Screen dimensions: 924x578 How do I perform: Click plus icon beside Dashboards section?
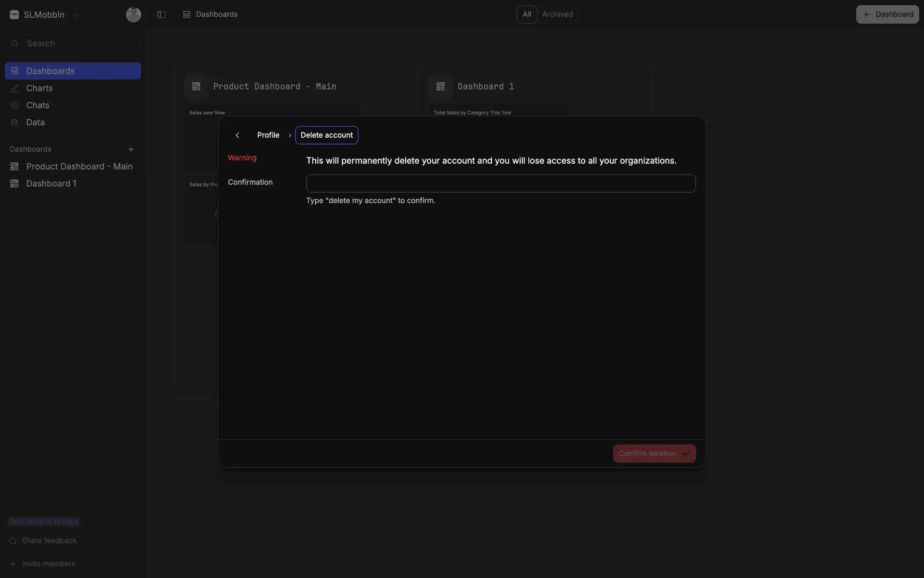[x=131, y=149]
